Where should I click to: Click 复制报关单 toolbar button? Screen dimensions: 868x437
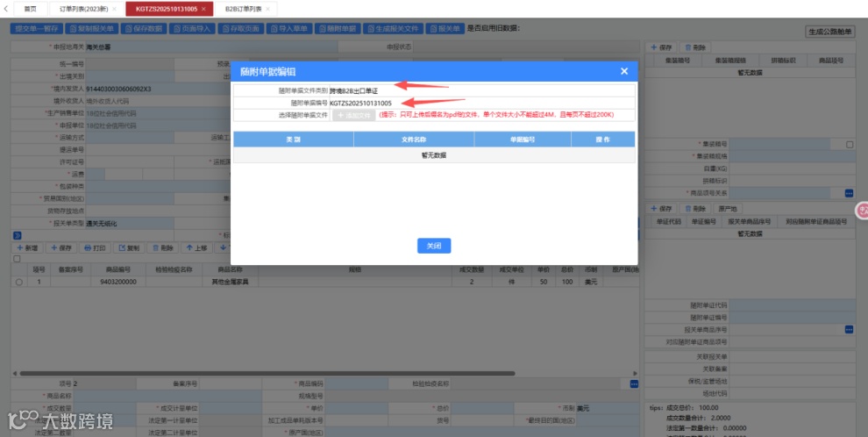coord(91,29)
